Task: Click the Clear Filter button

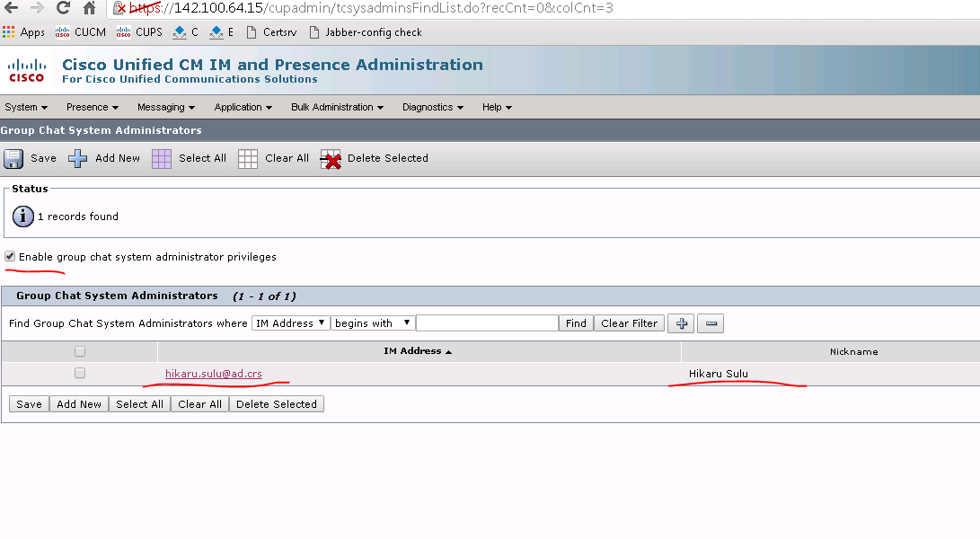Action: click(x=630, y=323)
